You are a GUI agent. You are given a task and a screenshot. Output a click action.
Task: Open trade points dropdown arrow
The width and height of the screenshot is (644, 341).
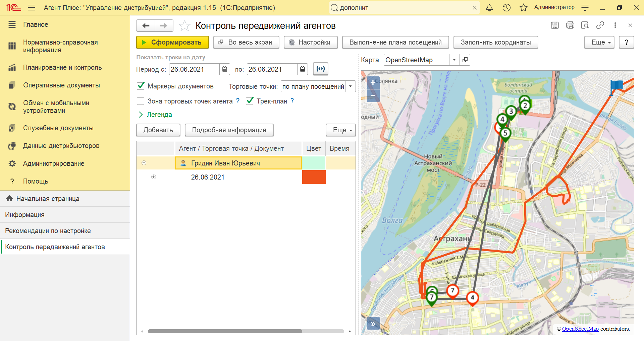(x=351, y=86)
